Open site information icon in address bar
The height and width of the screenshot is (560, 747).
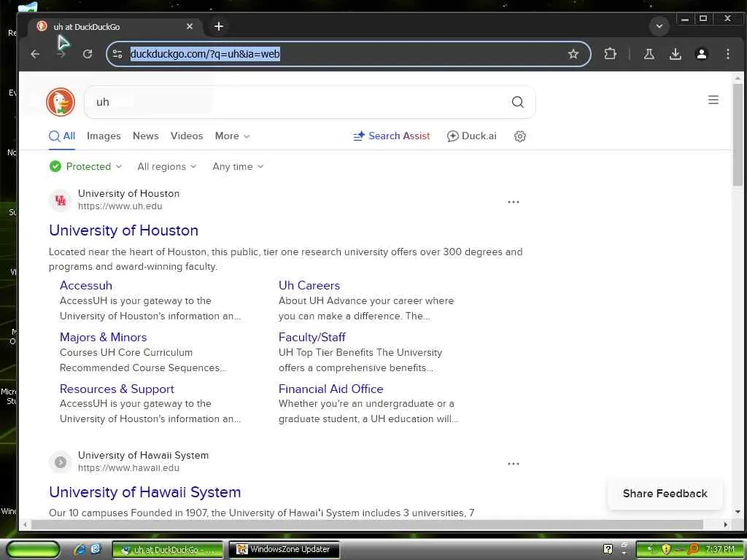[x=117, y=54]
